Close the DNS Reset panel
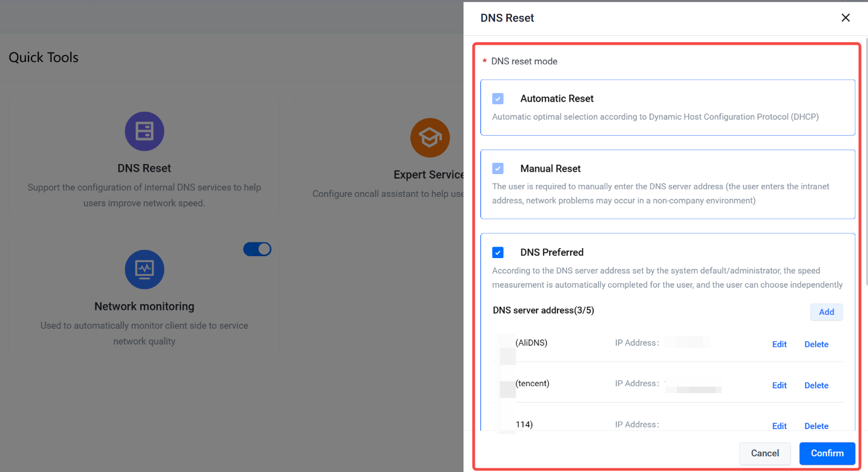The image size is (868, 472). coord(846,18)
